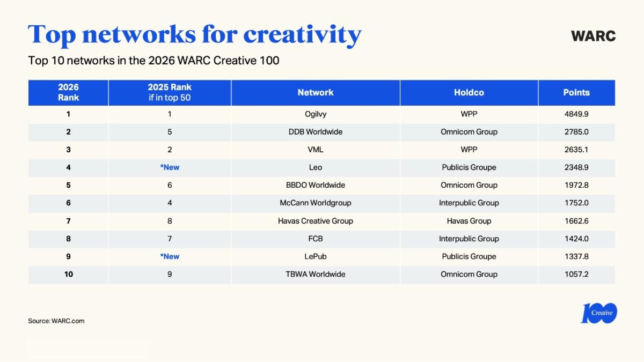Select the 'Holdco' column header
Image resolution: width=644 pixels, height=362 pixels.
point(469,92)
